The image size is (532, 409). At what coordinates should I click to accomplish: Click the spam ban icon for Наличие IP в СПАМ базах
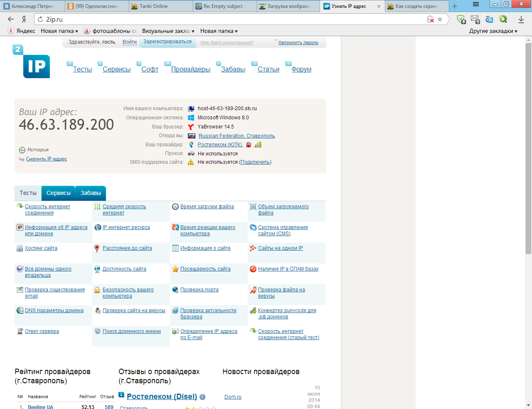click(253, 269)
